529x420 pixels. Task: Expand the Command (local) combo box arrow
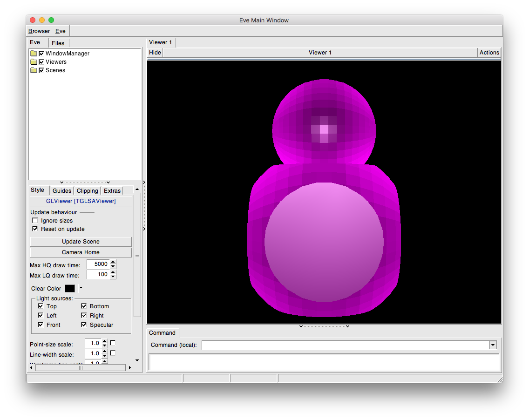tap(493, 345)
